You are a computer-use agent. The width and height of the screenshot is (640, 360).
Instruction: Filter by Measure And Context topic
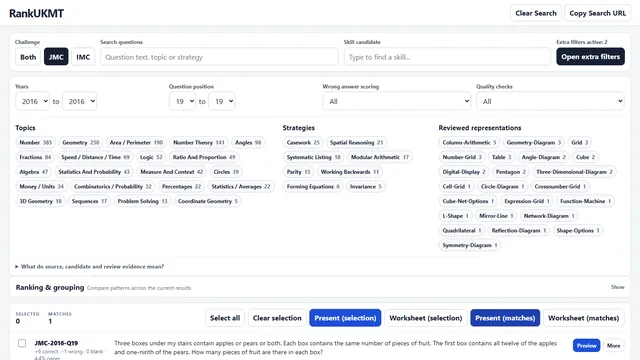pyautogui.click(x=171, y=172)
